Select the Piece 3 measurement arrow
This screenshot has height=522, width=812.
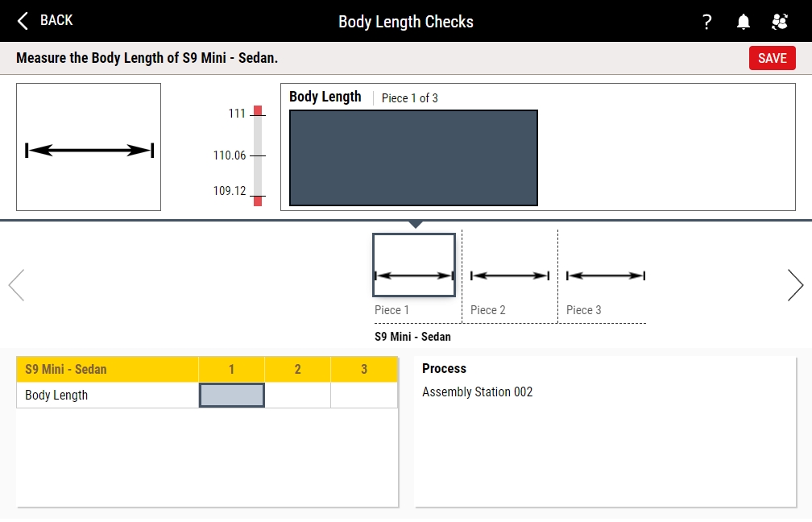pos(605,275)
